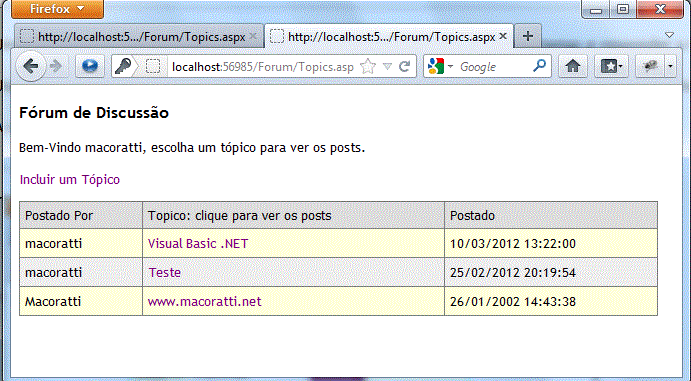
Task: Click the add-on icon at toolbar's right end
Action: 650,67
